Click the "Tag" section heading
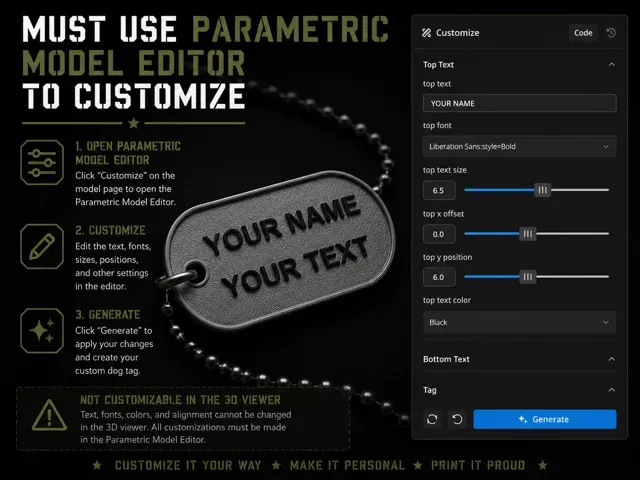Viewport: 640px width, 480px height. click(x=429, y=390)
